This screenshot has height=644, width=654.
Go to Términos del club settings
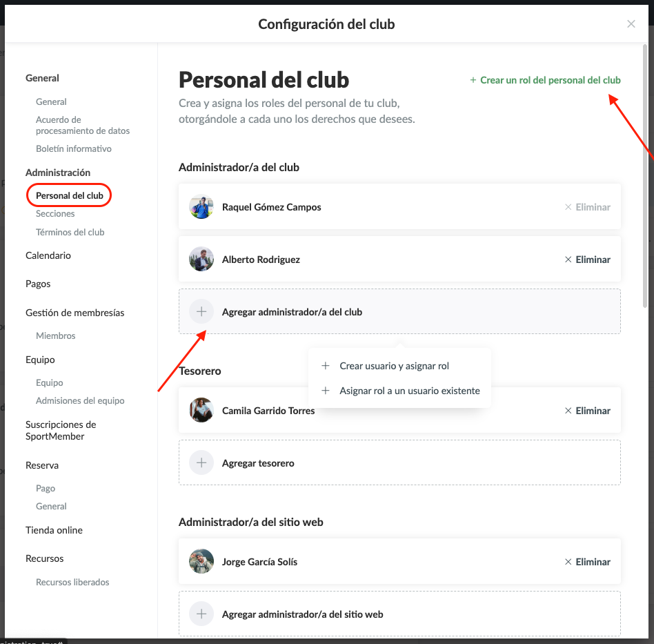click(x=70, y=233)
